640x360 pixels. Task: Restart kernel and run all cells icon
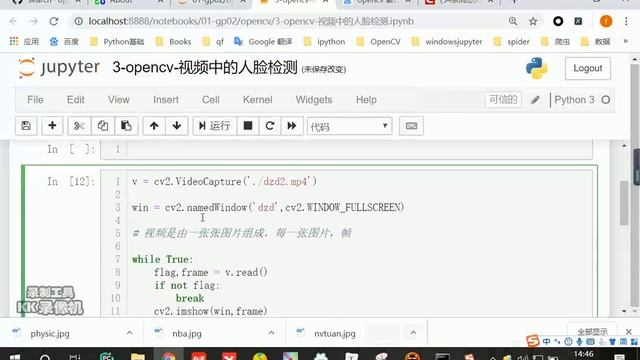[x=291, y=126]
